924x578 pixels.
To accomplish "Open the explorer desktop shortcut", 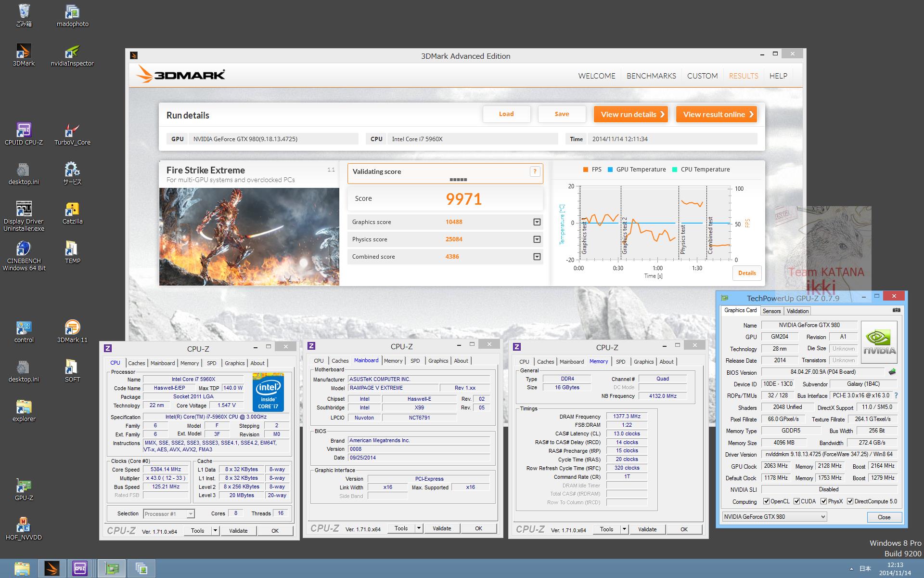I will [24, 410].
